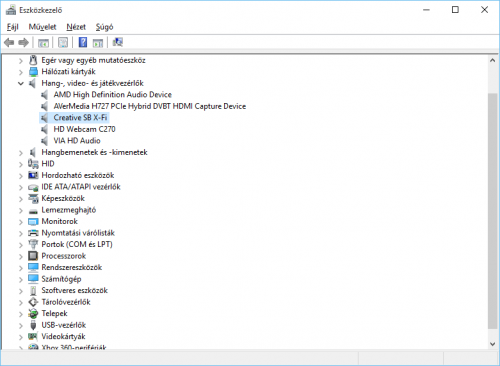Click the scrollbar up arrow
Viewport: 500px width, 366px height.
pyautogui.click(x=493, y=61)
